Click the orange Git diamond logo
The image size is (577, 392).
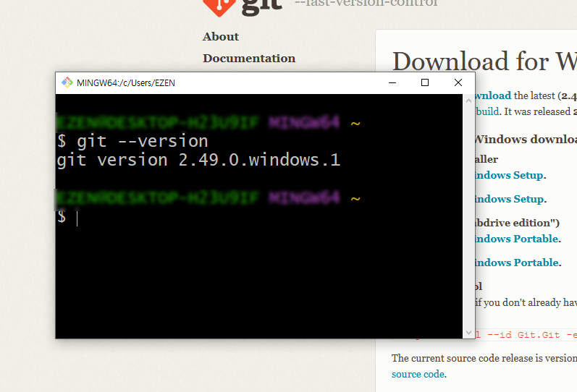coord(219,7)
